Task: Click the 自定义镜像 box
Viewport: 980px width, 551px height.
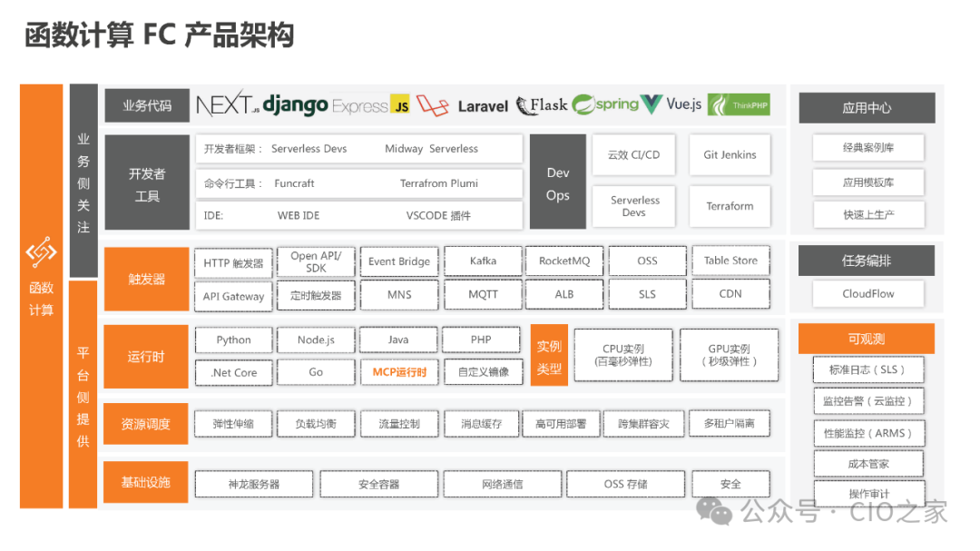Action: coord(483,372)
